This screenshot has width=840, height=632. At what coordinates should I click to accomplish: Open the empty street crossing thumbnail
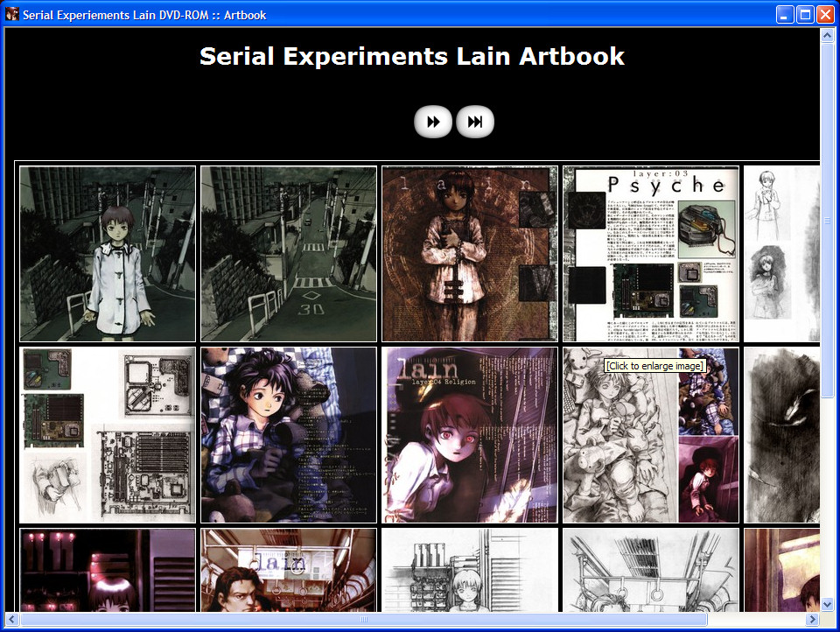pos(289,254)
